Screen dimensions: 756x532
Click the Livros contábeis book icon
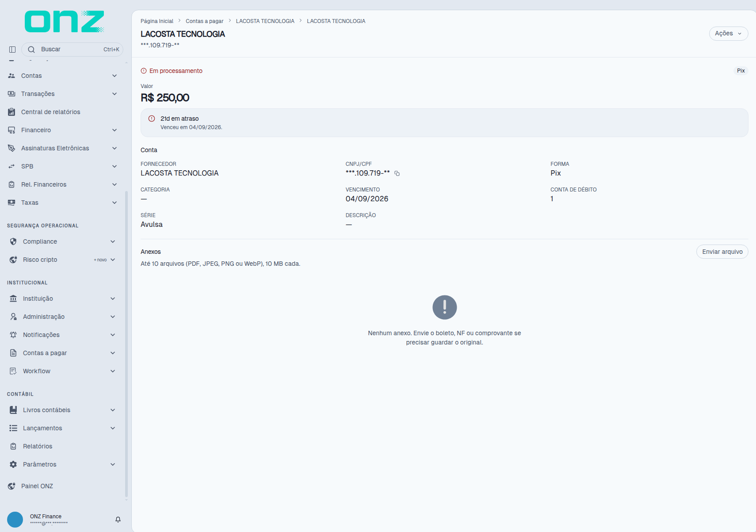13,410
